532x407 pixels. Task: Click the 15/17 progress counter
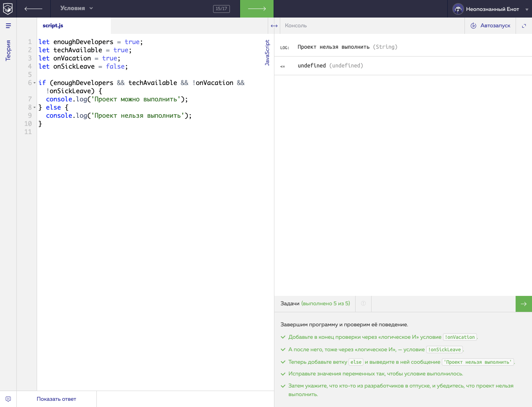tap(221, 9)
